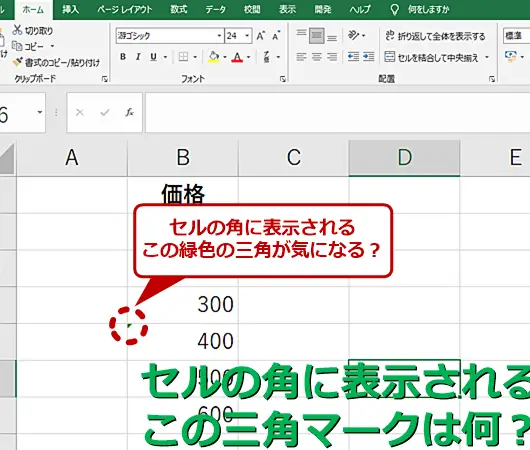The height and width of the screenshot is (450, 530).
Task: Select the cell with value 300
Action: [183, 305]
